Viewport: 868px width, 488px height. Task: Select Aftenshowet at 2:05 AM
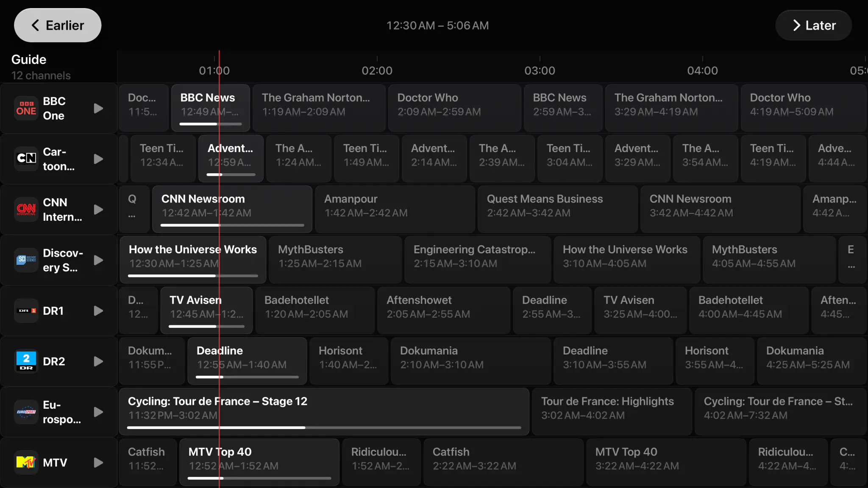(444, 311)
